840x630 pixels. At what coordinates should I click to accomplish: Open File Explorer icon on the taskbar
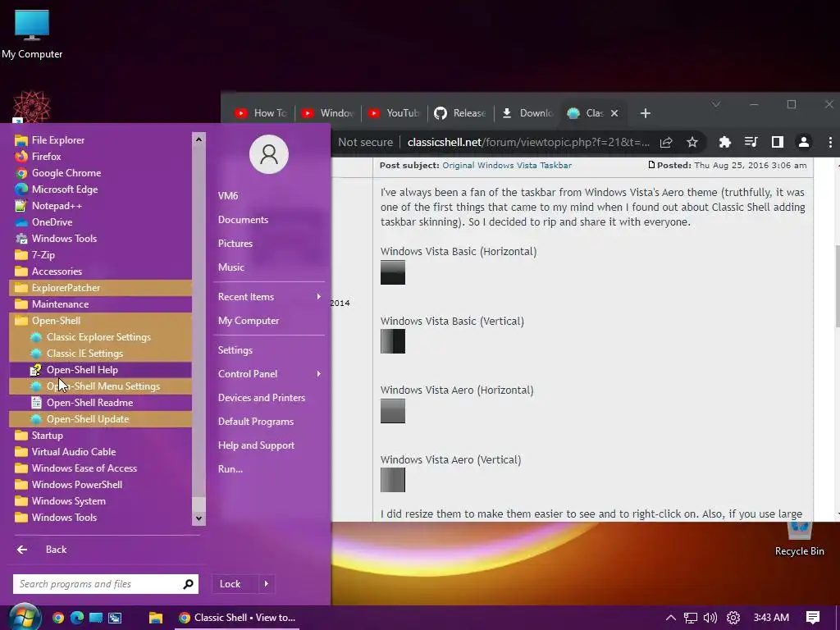pyautogui.click(x=155, y=618)
